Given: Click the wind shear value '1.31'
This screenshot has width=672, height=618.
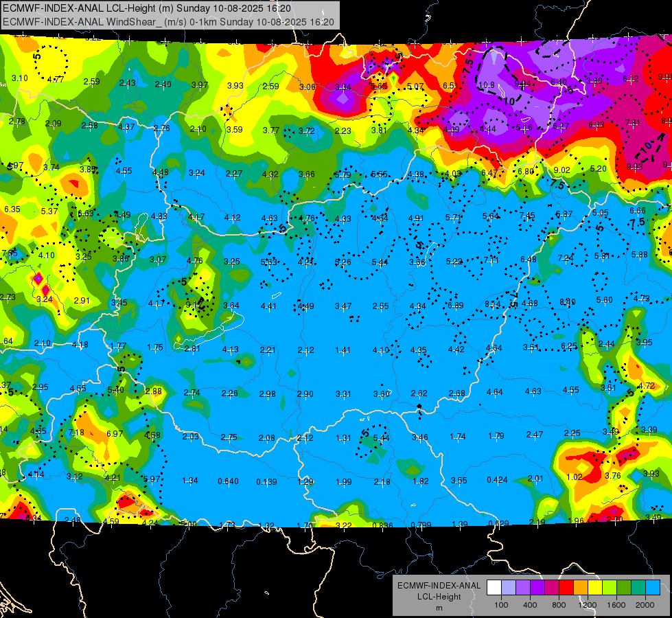Looking at the screenshot, I should [x=344, y=438].
